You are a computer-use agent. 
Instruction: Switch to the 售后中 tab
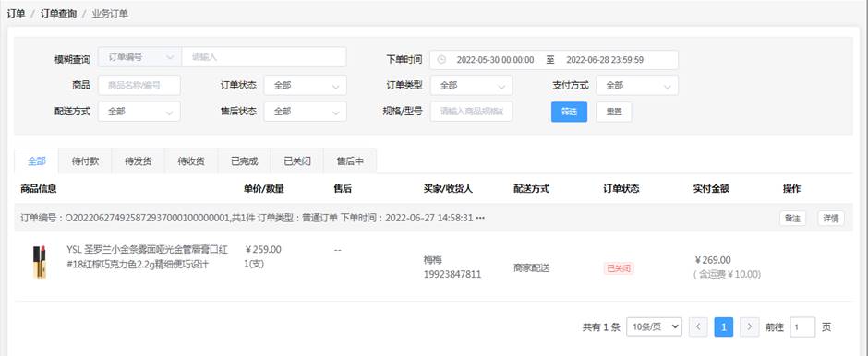(350, 161)
